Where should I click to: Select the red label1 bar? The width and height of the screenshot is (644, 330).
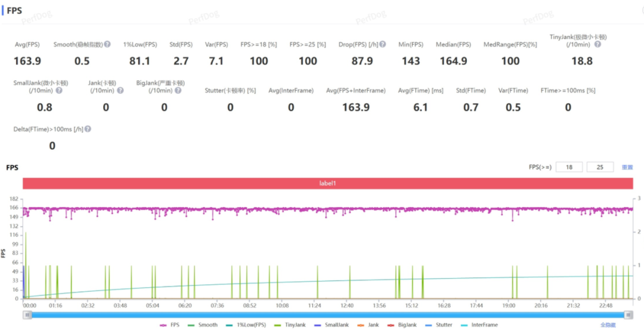click(x=327, y=183)
